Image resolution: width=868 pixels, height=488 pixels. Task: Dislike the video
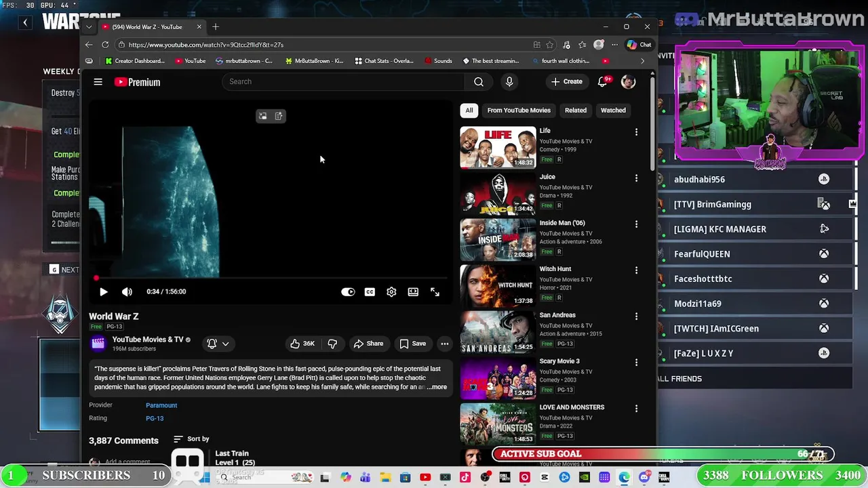tap(332, 344)
